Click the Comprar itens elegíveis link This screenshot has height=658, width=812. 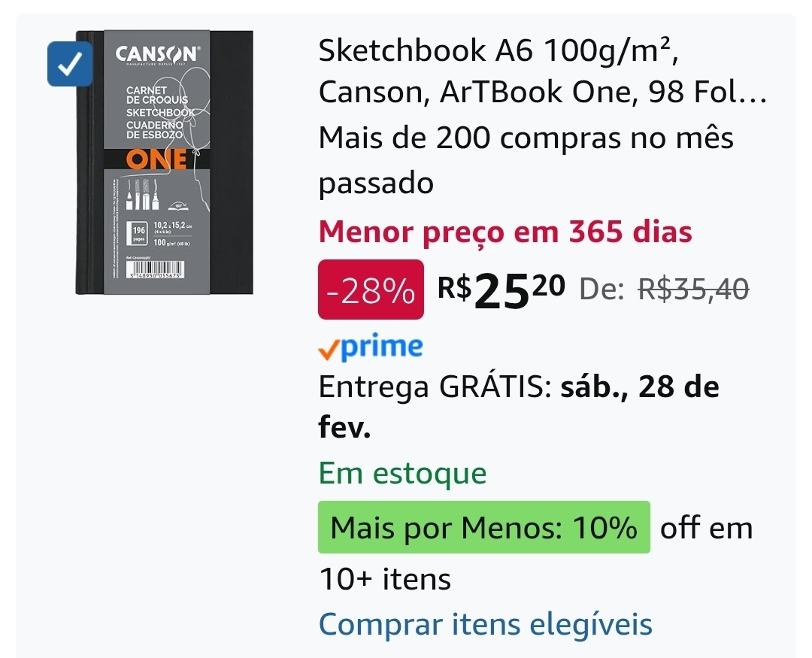tap(485, 624)
